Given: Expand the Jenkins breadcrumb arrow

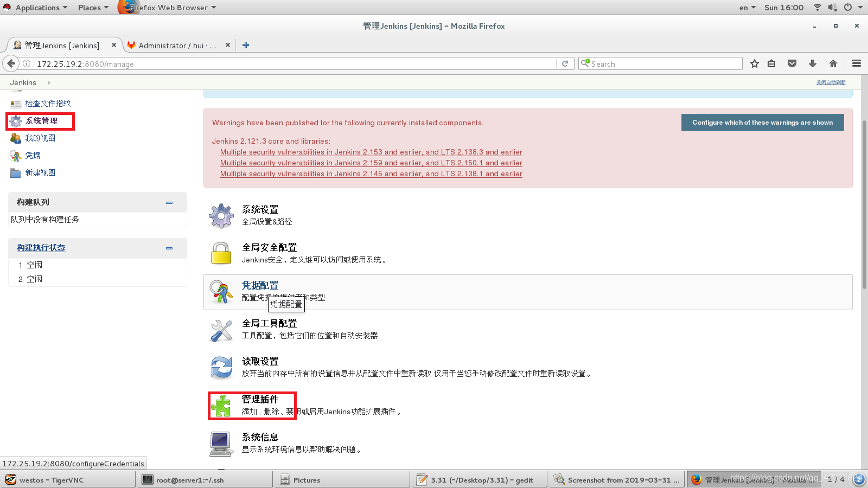Looking at the screenshot, I should pos(49,82).
